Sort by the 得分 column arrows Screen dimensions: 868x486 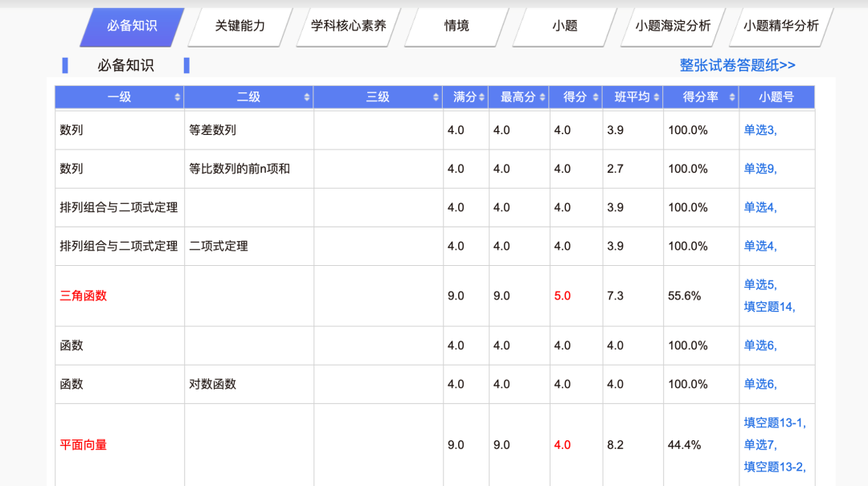tap(596, 97)
